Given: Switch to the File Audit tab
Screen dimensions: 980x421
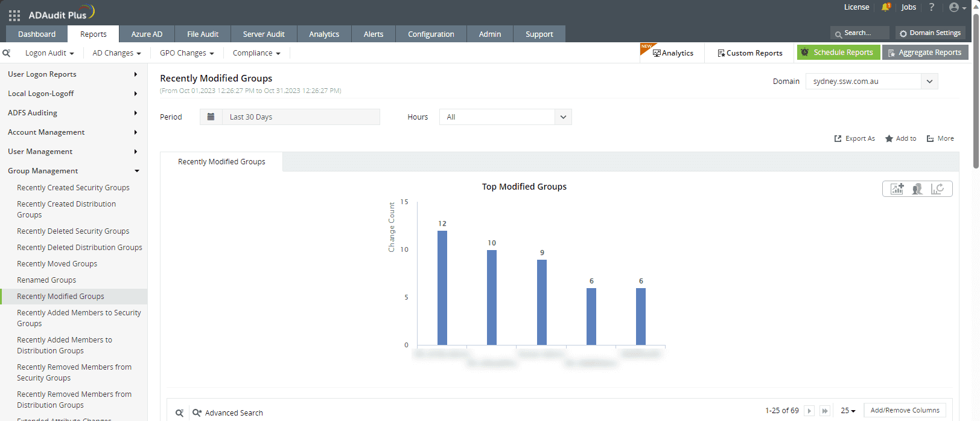Looking at the screenshot, I should tap(203, 34).
